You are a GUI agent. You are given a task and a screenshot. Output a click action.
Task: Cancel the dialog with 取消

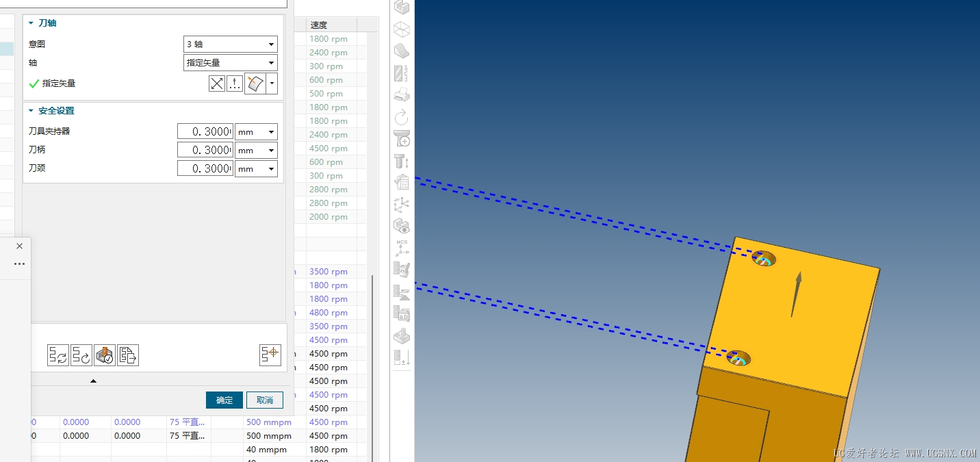[265, 400]
